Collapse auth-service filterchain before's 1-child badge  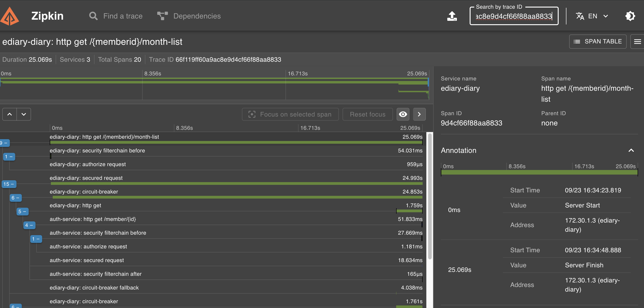36,239
